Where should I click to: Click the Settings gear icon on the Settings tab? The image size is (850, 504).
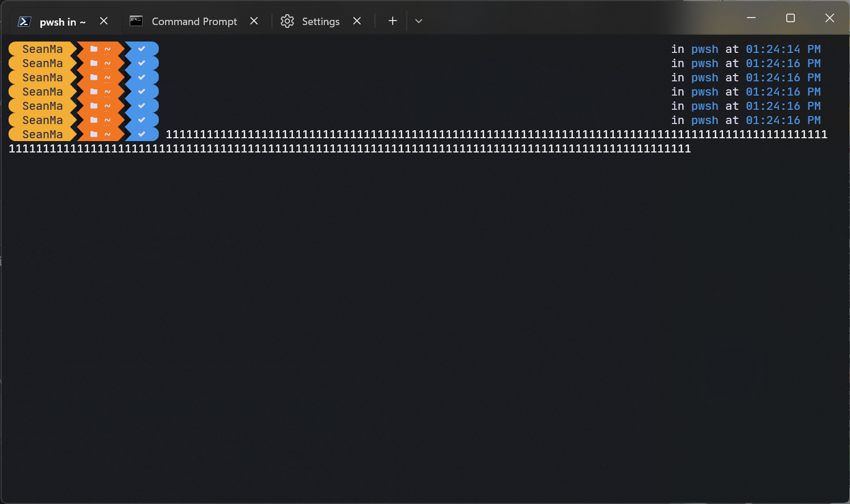(287, 21)
